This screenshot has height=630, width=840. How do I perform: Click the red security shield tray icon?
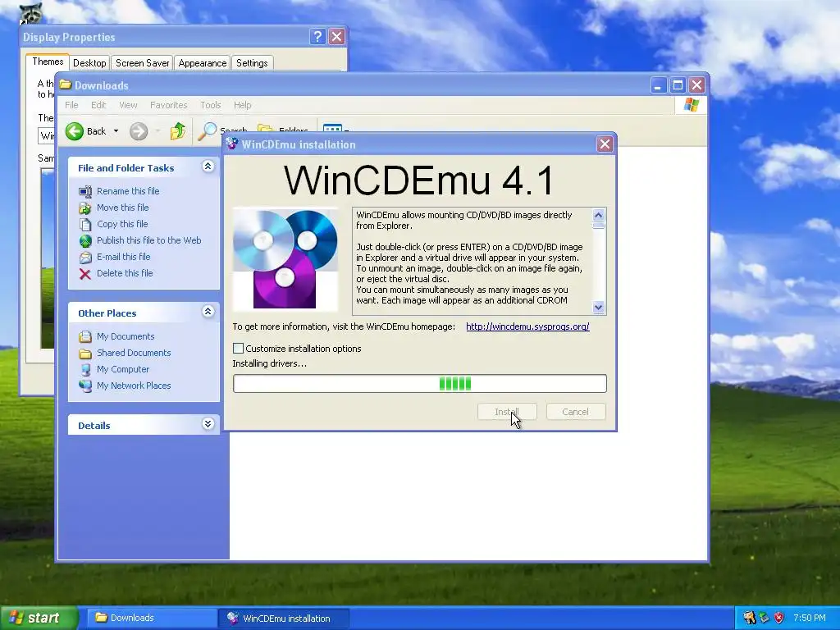779,618
